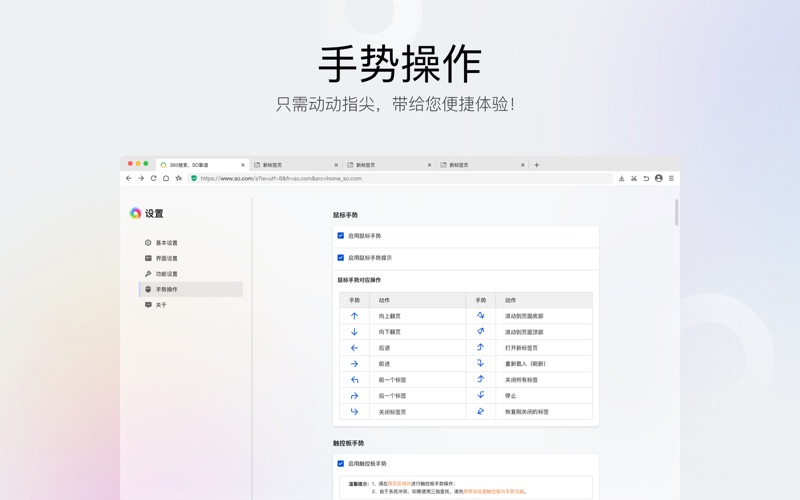Toggle 启用鼠标手势 checkbox
Screen dimensions: 800x500
coord(341,236)
